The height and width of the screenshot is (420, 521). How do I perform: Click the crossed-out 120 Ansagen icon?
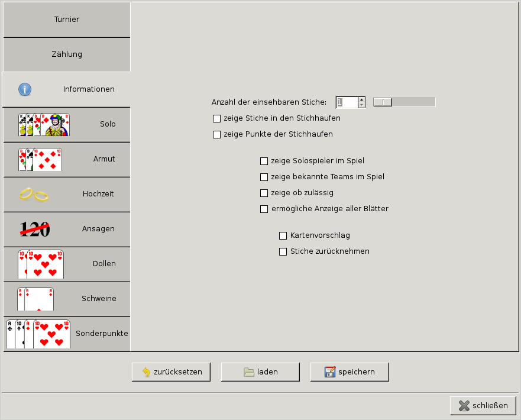[35, 229]
